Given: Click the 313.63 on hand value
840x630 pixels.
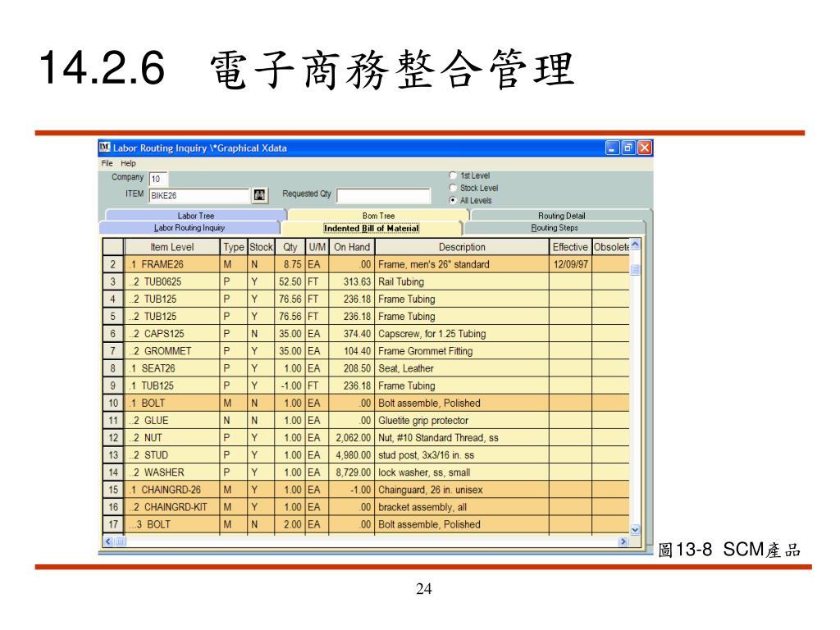Looking at the screenshot, I should pyautogui.click(x=351, y=281).
